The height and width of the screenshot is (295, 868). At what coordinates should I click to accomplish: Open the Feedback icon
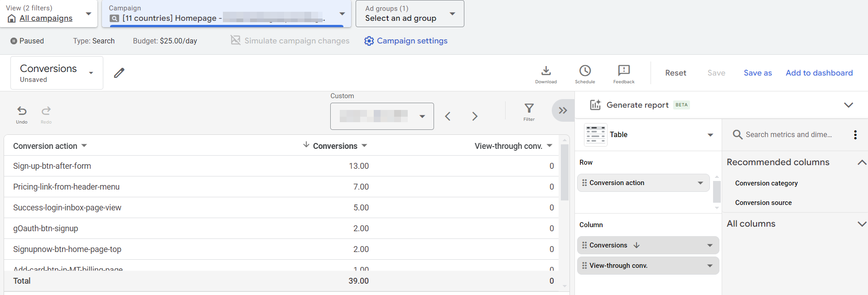coord(624,74)
